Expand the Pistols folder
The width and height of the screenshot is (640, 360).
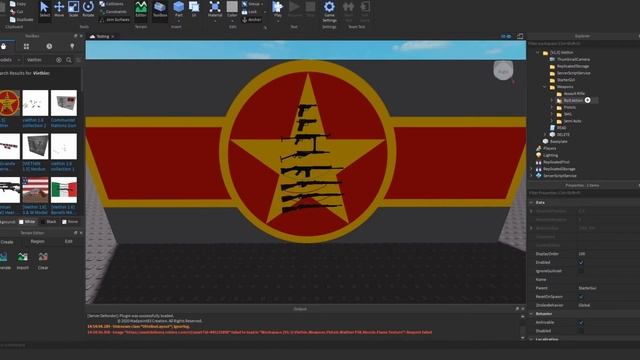pos(552,107)
